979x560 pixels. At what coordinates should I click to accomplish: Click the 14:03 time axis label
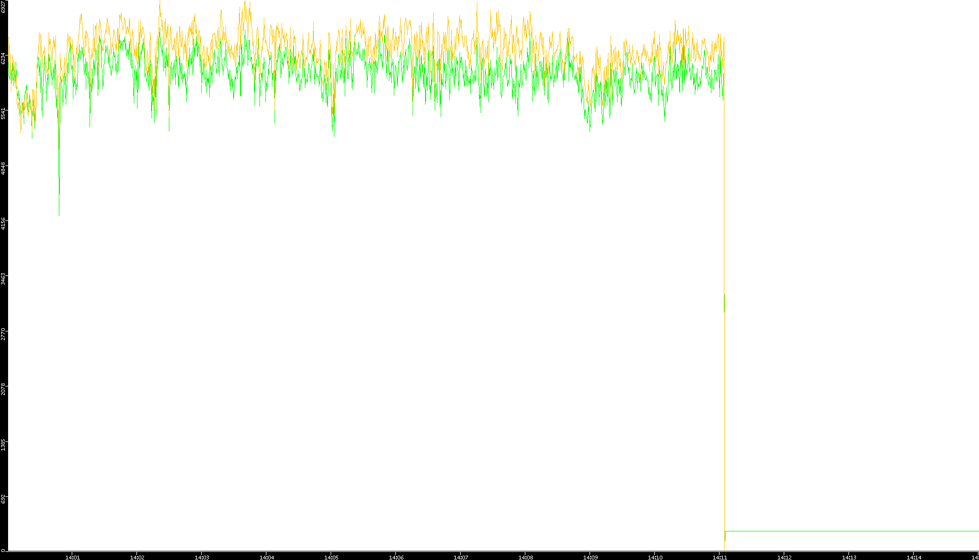coord(202,557)
